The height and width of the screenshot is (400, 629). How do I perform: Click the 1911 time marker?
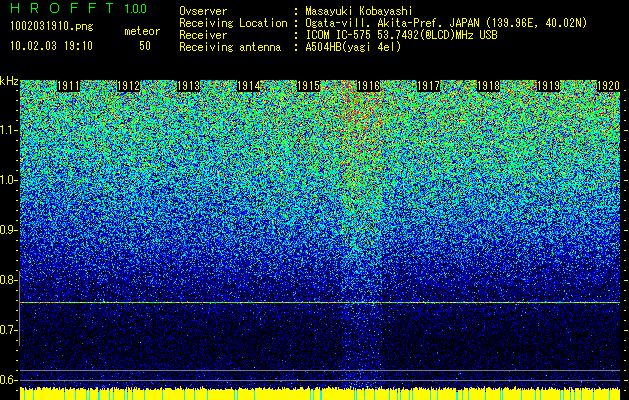68,86
